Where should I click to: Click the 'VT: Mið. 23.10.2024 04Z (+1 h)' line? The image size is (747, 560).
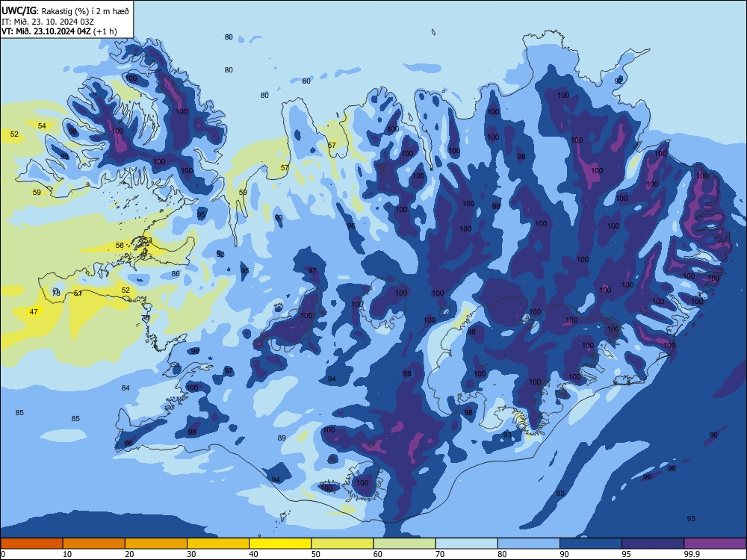click(59, 31)
